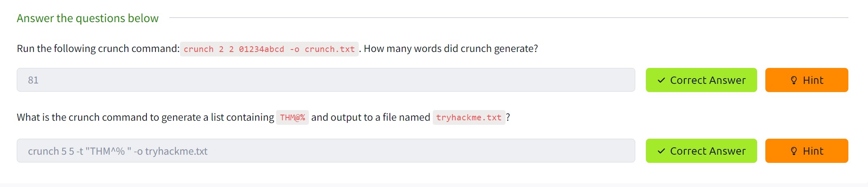The width and height of the screenshot is (868, 187).
Task: Click the question mark after tryhackme.txt
Action: [508, 117]
